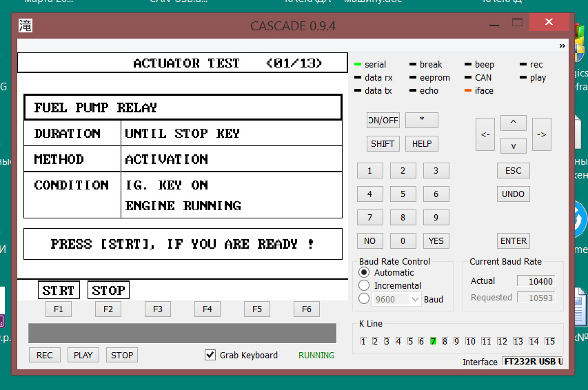Viewport: 588px width, 390px height.
Task: Click keypad digit 0
Action: pos(403,240)
